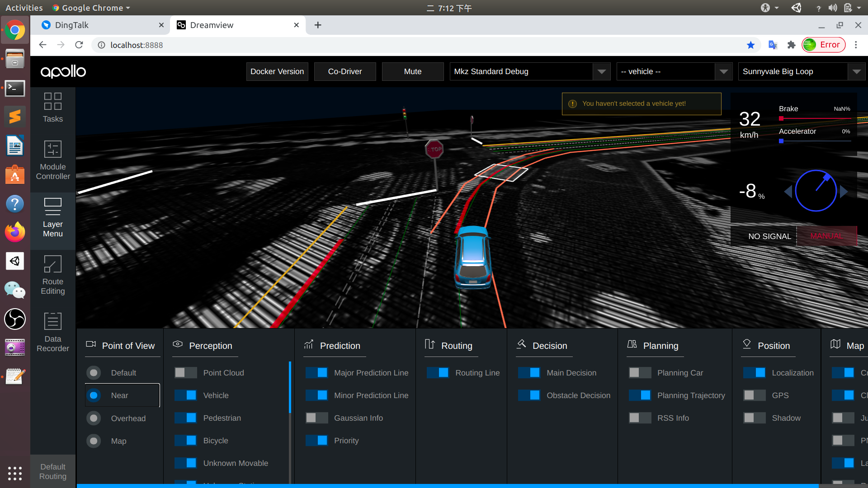Launch Firefox from the Ubuntu dock
The image size is (868, 488).
[x=15, y=232]
